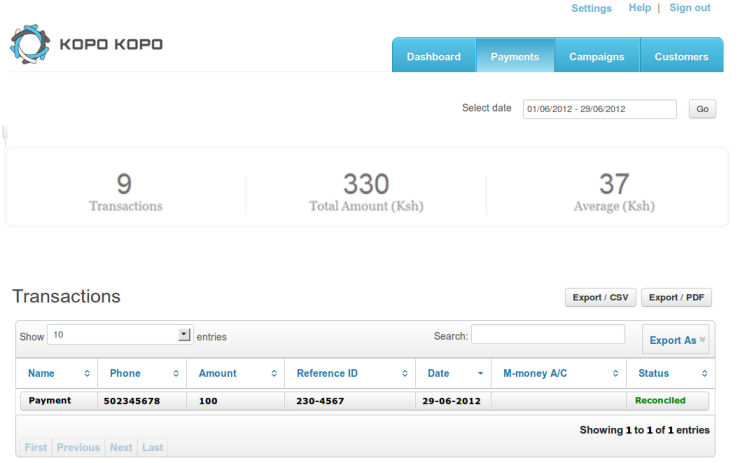Click the Sign out link
Screen dimensions: 740x463
point(689,8)
